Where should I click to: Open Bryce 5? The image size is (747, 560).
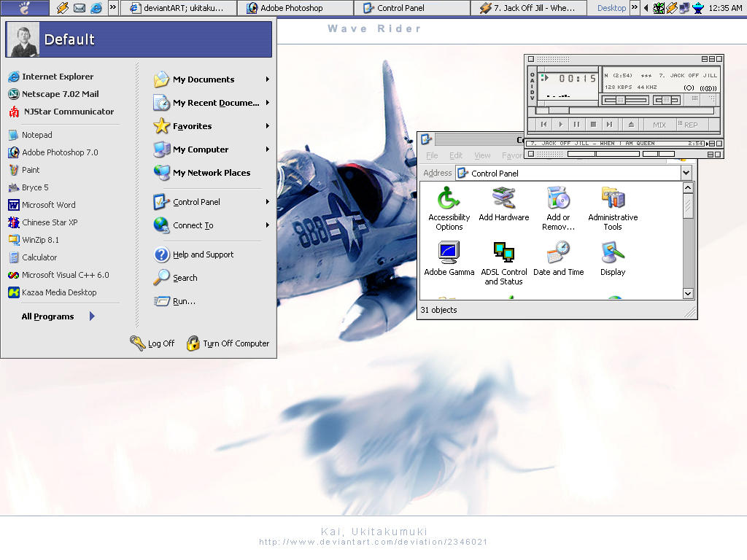click(28, 187)
